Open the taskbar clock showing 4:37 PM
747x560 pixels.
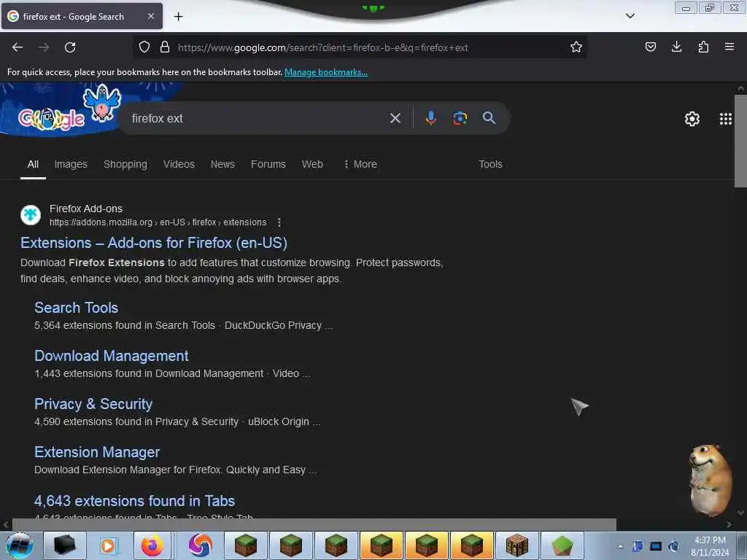[710, 546]
